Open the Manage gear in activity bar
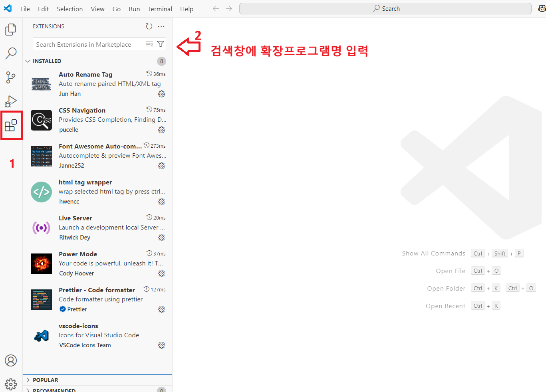546x392 pixels. coord(11,384)
